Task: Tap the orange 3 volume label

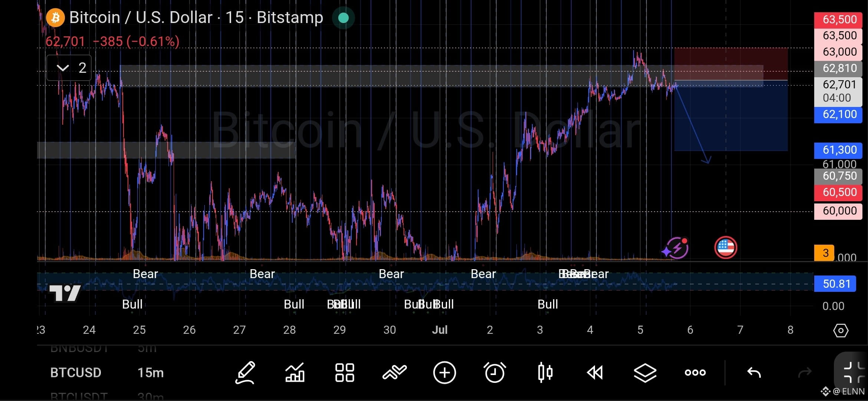Action: tap(824, 253)
